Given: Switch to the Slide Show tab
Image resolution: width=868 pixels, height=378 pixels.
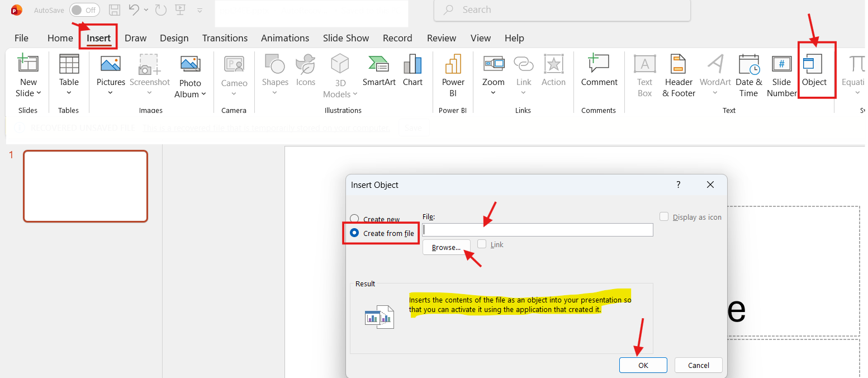Looking at the screenshot, I should click(x=346, y=38).
